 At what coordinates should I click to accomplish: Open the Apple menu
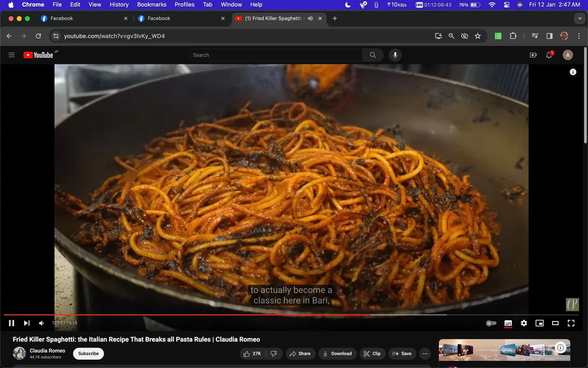pos(11,5)
